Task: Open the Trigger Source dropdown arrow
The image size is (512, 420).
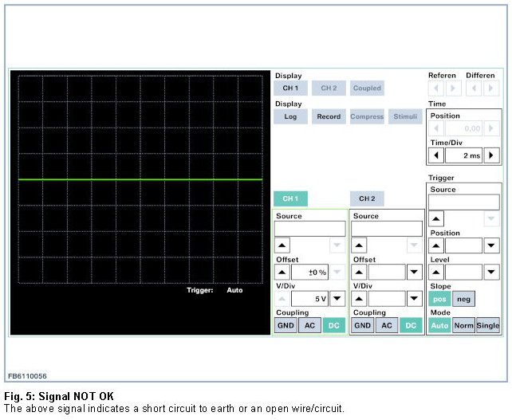Action: [x=492, y=218]
